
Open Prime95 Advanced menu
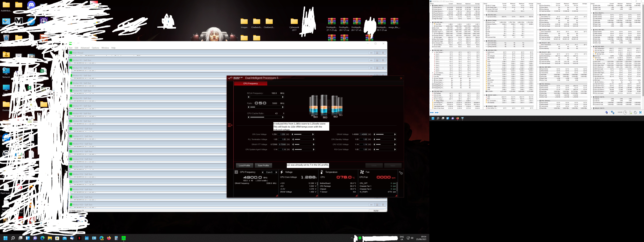[85, 48]
